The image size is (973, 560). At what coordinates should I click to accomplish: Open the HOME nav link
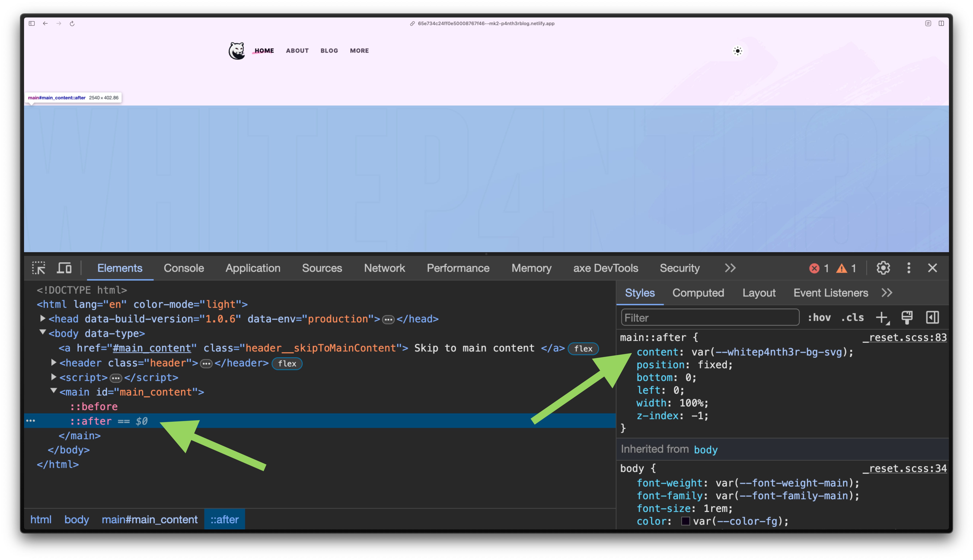264,50
